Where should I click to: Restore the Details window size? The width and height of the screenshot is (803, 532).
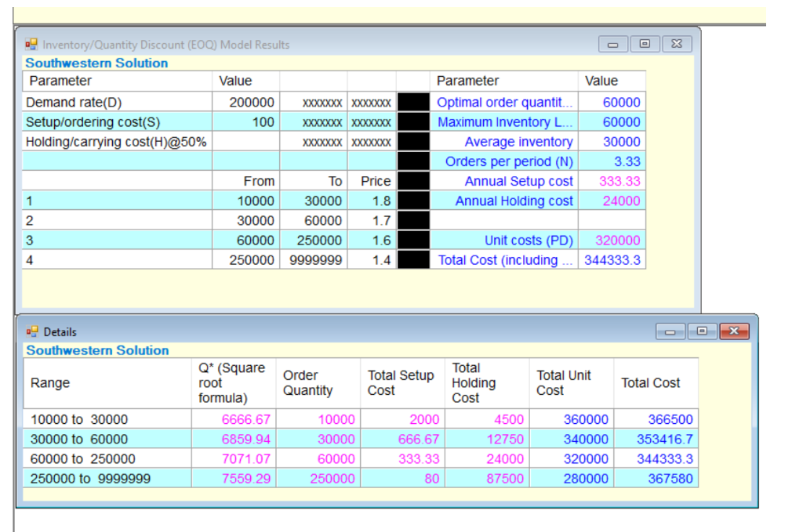(x=702, y=332)
